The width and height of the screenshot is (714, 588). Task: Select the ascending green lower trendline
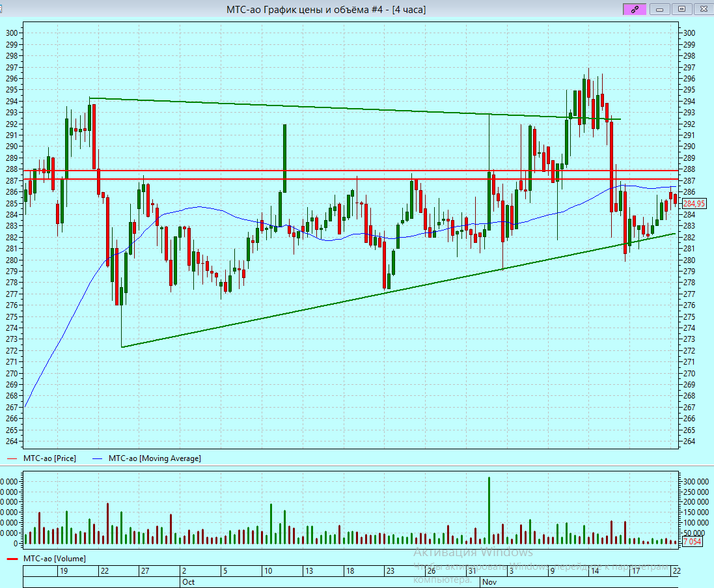pos(398,290)
